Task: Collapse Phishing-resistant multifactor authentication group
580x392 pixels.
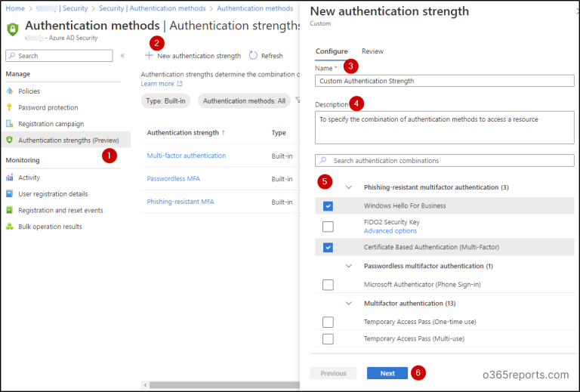Action: pos(348,187)
